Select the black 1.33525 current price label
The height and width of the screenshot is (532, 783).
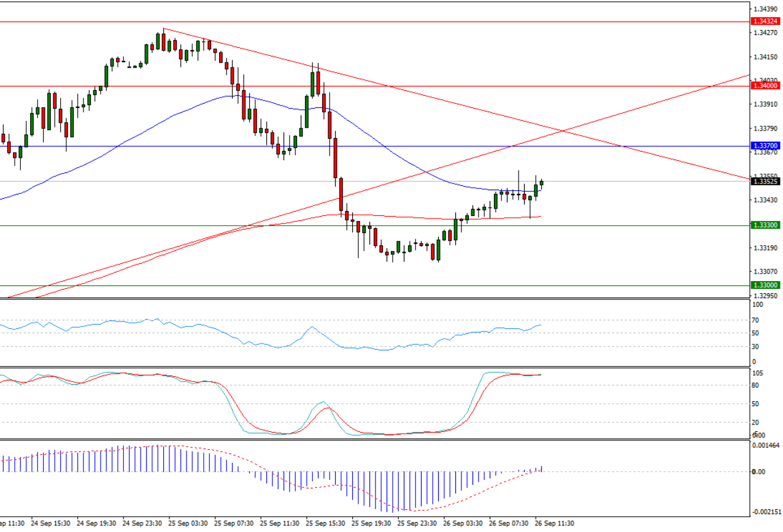pos(765,182)
